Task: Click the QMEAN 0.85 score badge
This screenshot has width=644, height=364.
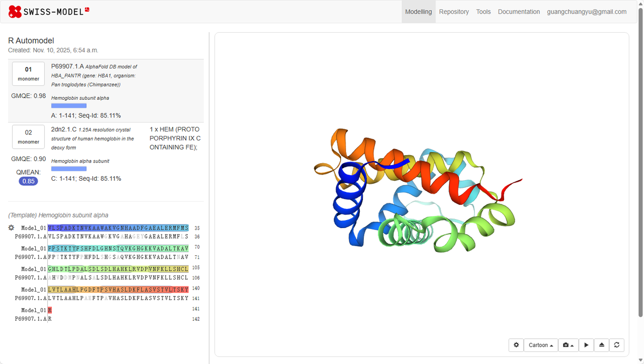Action: click(28, 181)
